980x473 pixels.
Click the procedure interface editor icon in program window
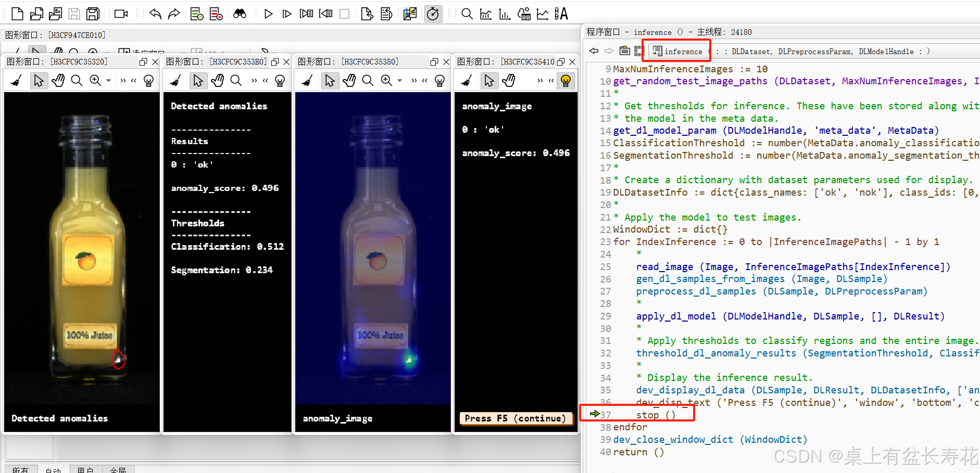click(624, 51)
